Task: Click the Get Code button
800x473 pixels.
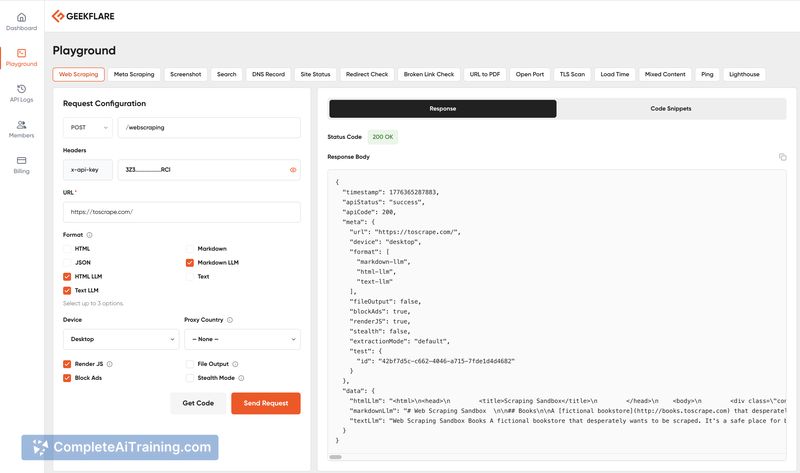Action: 198,403
